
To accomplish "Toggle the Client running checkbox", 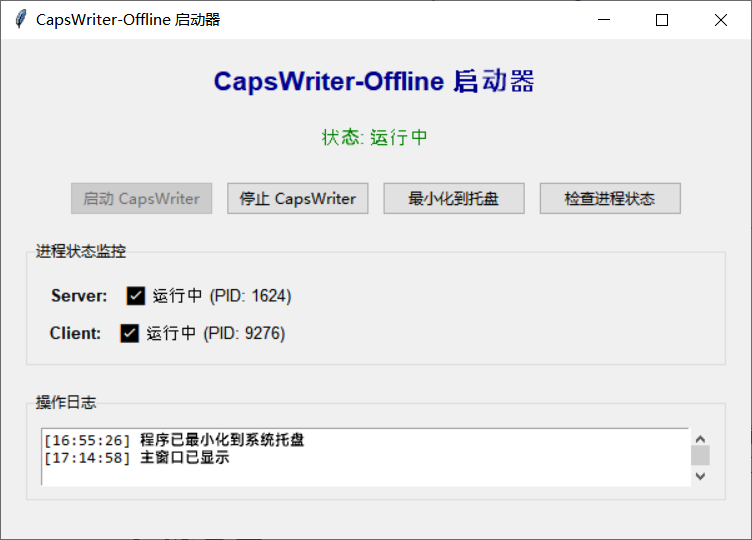I will (x=129, y=333).
